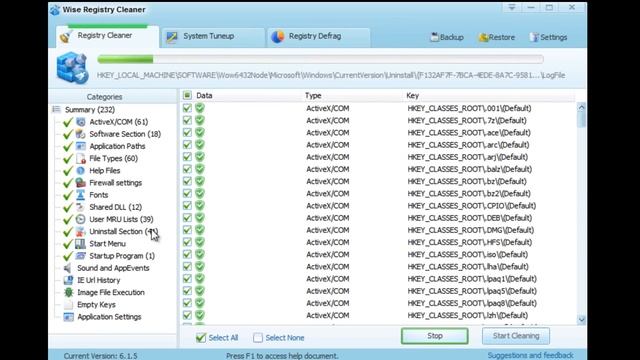Click the Application Paths category icon
640x360 pixels.
click(x=81, y=146)
